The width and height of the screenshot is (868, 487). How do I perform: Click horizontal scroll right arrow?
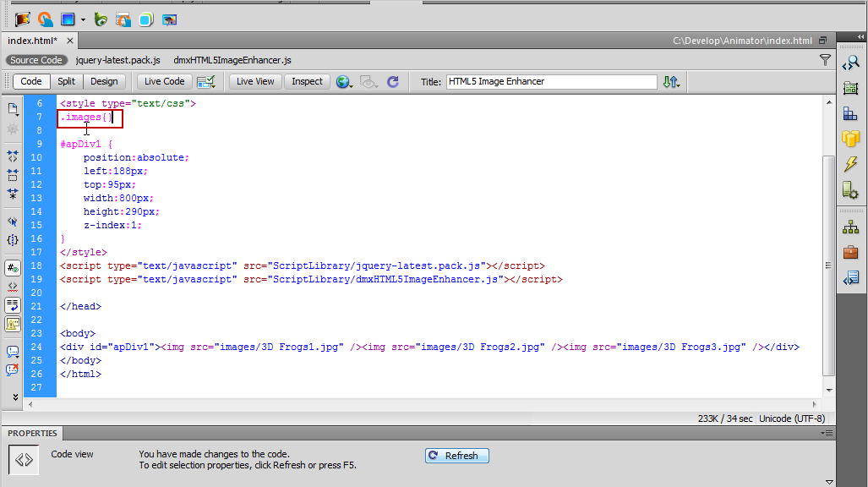[x=814, y=404]
